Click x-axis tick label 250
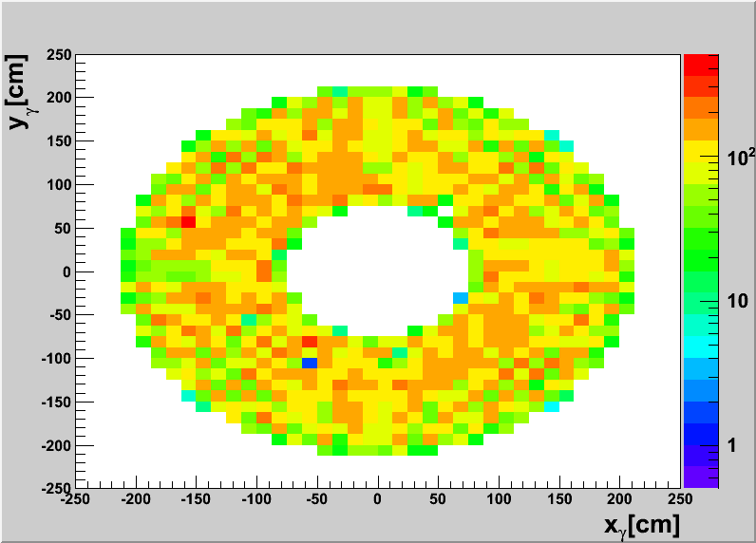The image size is (756, 543). click(x=680, y=498)
